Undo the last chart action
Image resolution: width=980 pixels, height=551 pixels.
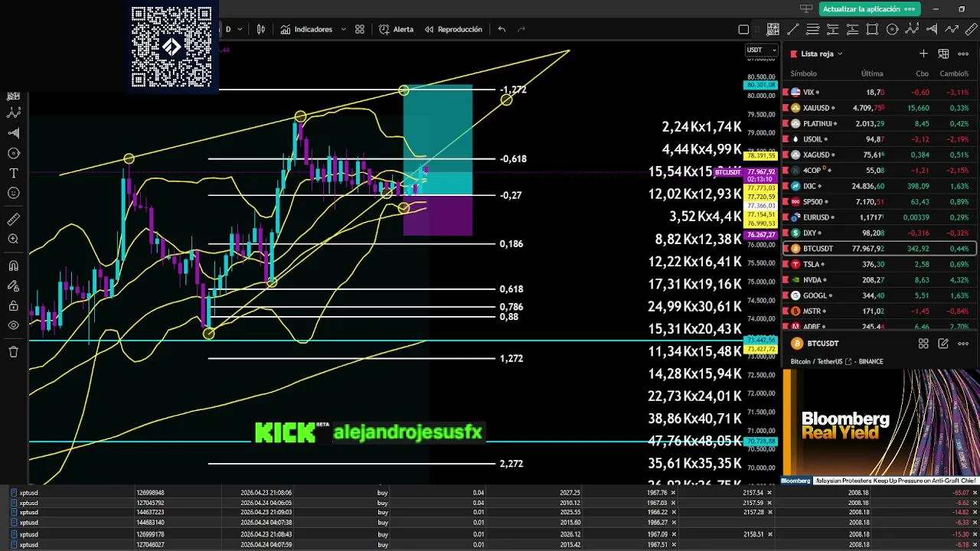tap(501, 29)
